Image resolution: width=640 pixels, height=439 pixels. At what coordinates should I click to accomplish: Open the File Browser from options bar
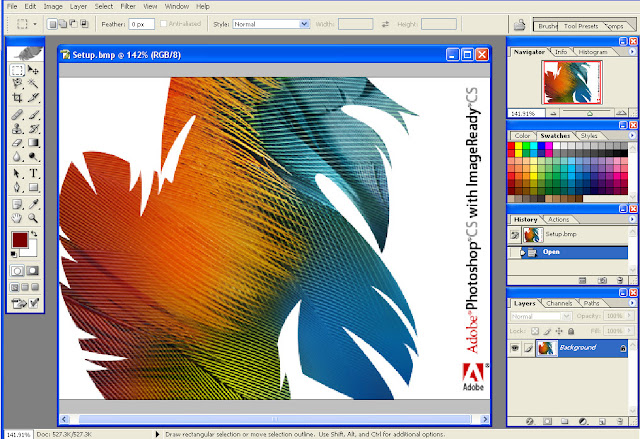pos(519,24)
